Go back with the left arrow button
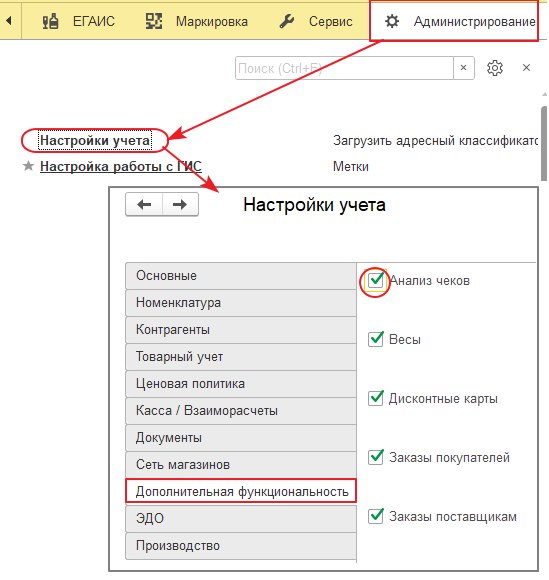549x580 pixels. 144,204
